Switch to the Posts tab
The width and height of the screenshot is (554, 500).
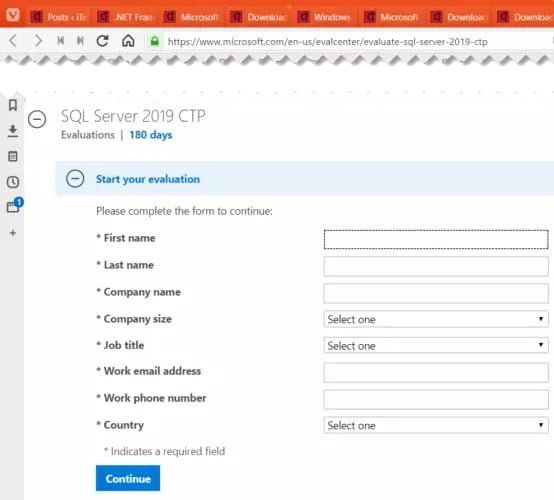[59, 17]
